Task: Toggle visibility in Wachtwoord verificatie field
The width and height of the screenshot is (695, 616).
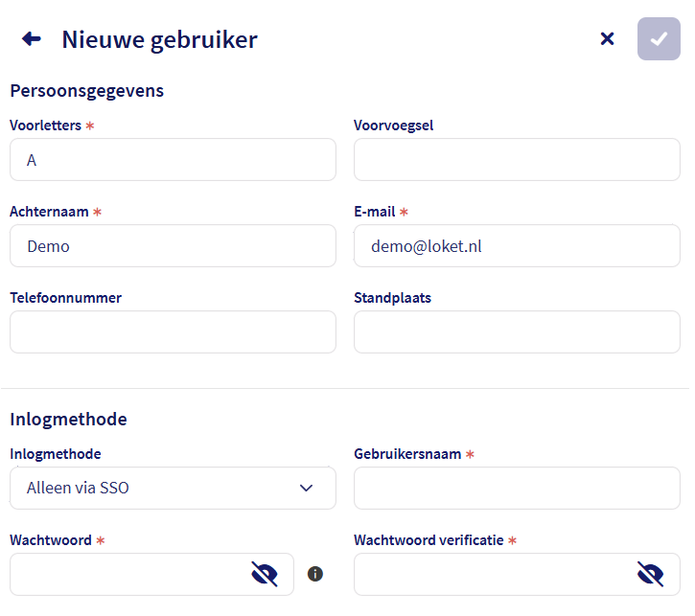Action: (651, 574)
